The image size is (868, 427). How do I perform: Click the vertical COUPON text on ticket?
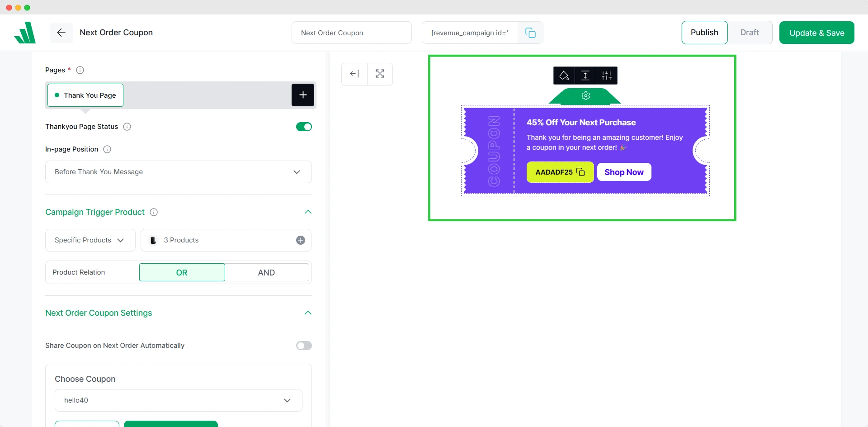[x=494, y=151]
